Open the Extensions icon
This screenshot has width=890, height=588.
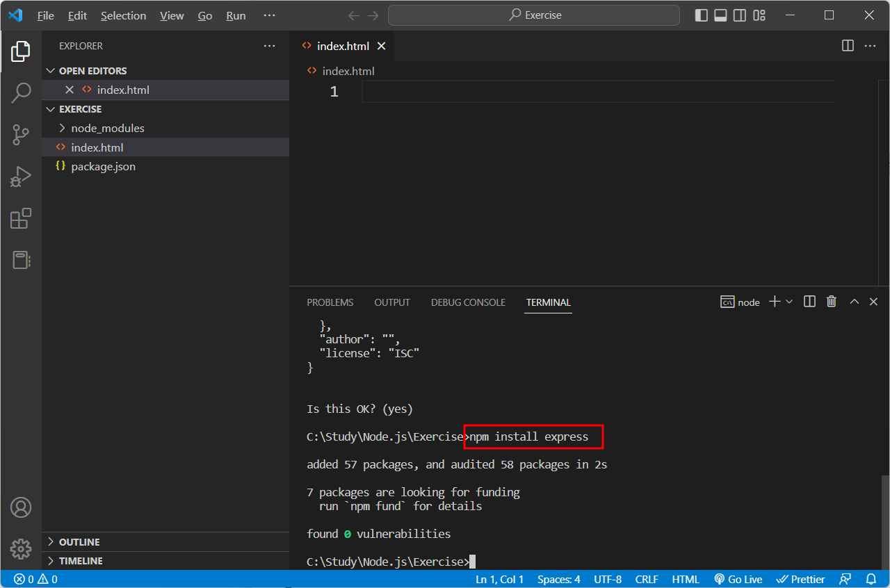pyautogui.click(x=21, y=218)
